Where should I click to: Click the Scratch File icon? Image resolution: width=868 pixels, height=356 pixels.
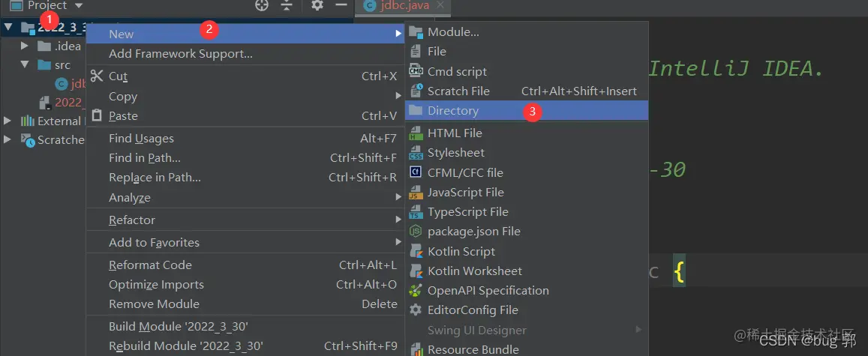pyautogui.click(x=416, y=91)
